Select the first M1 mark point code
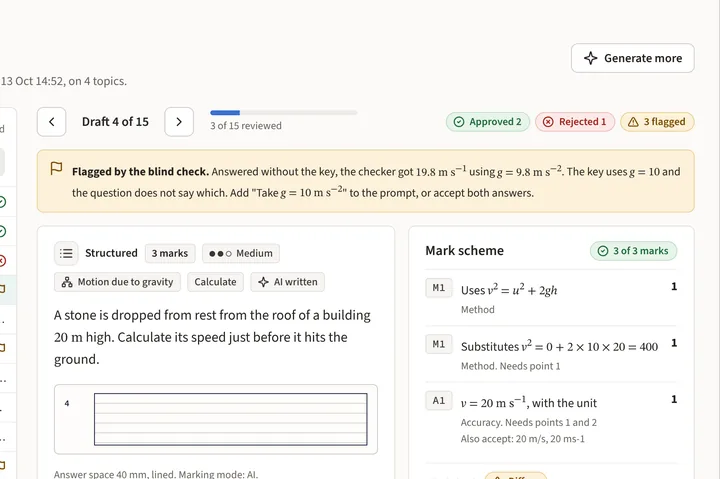This screenshot has height=479, width=720. 439,288
